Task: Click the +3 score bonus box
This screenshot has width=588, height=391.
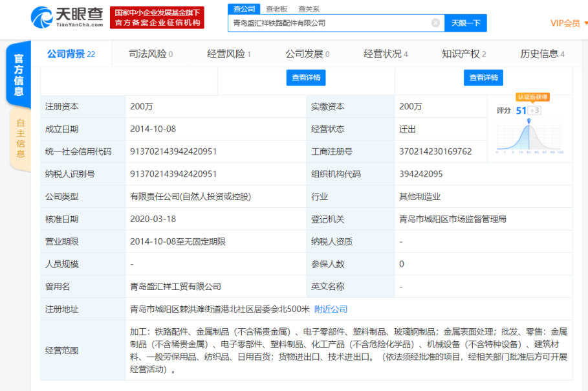Action: (534, 110)
